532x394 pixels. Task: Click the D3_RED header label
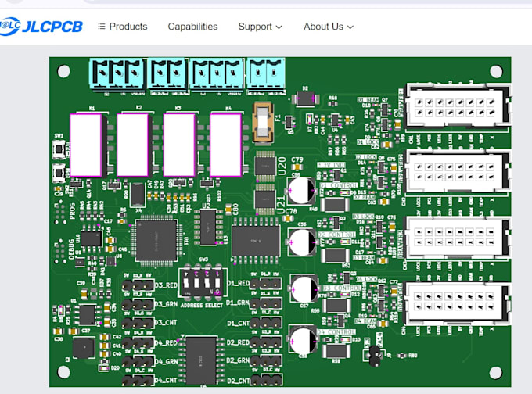pos(166,285)
